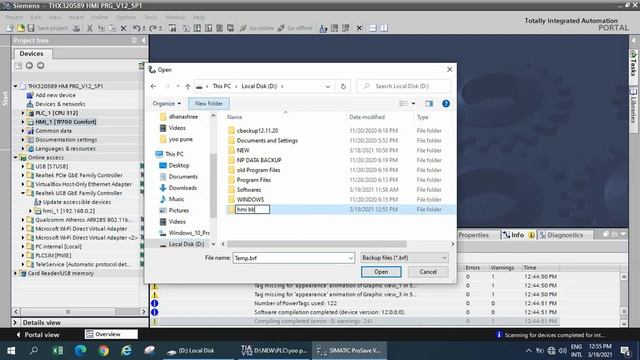Screen dimensions: 640x360
Task: Open Google Chrome from the taskbar
Action: [103, 351]
